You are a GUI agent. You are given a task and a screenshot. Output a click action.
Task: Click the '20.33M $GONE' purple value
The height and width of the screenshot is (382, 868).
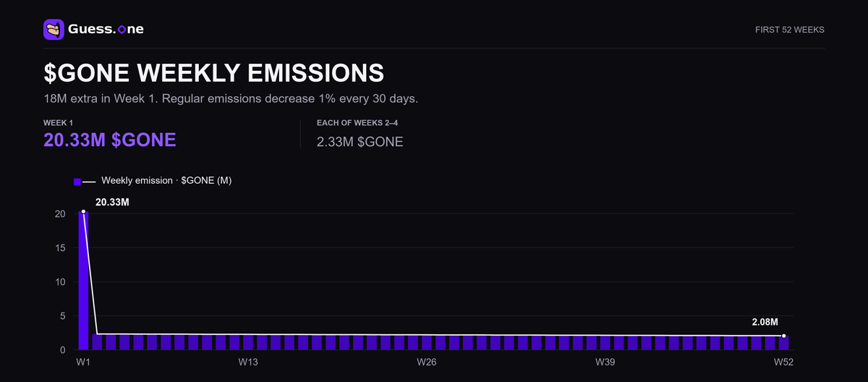point(110,140)
